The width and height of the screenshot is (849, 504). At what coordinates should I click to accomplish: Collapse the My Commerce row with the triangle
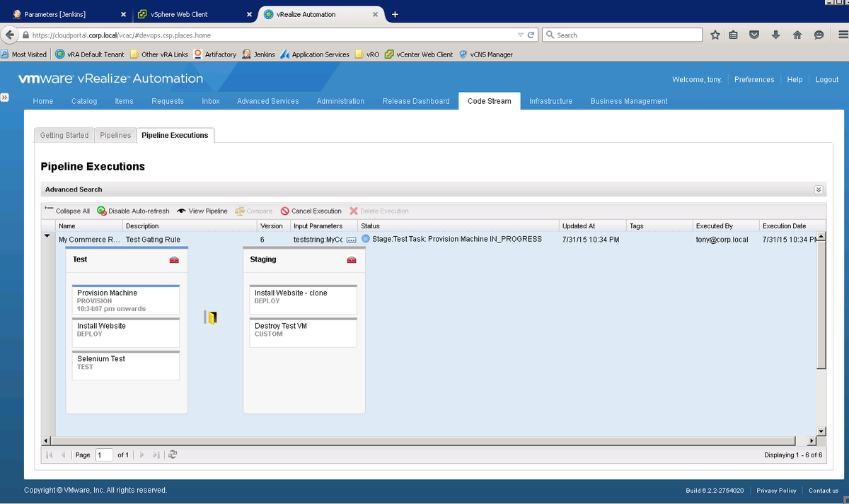tap(47, 236)
